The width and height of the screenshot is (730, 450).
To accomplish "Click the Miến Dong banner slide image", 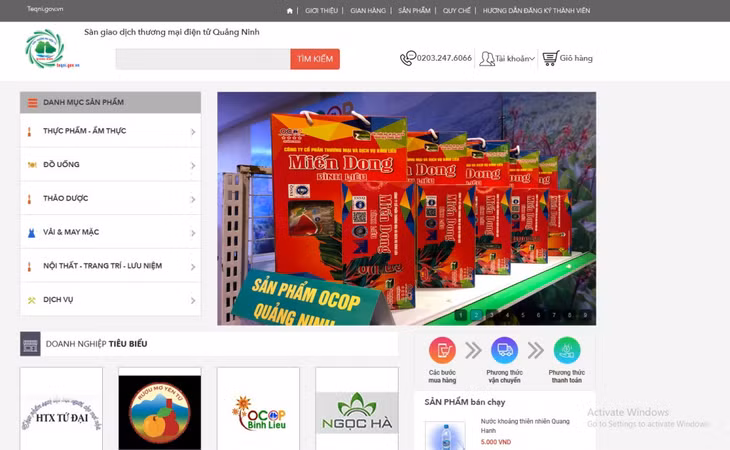I will (x=406, y=208).
